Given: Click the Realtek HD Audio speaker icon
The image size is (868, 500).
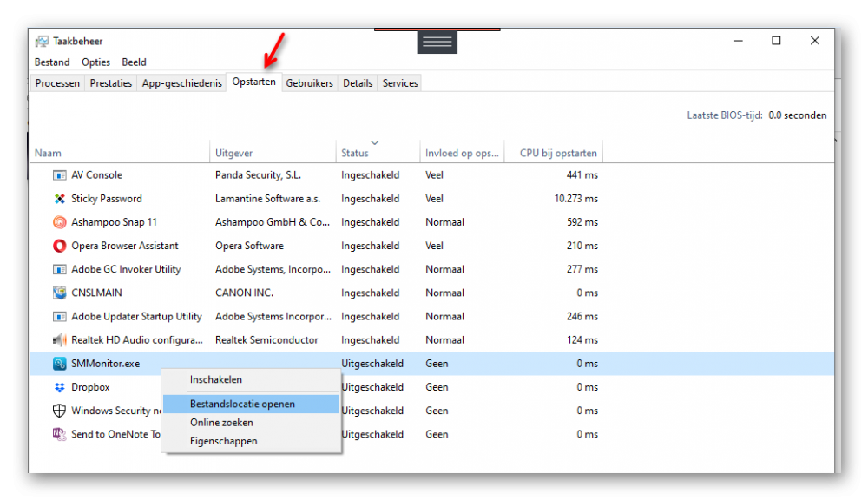Looking at the screenshot, I should pyautogui.click(x=59, y=340).
